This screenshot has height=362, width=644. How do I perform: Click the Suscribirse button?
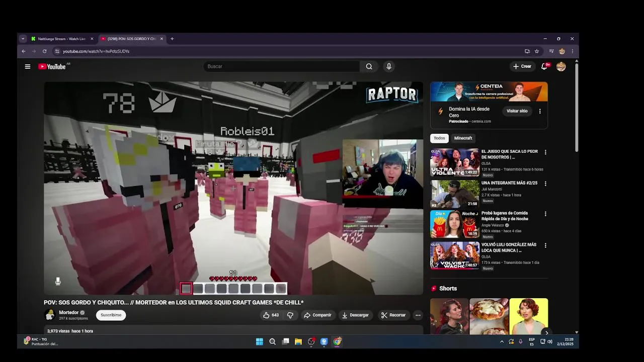click(x=111, y=315)
